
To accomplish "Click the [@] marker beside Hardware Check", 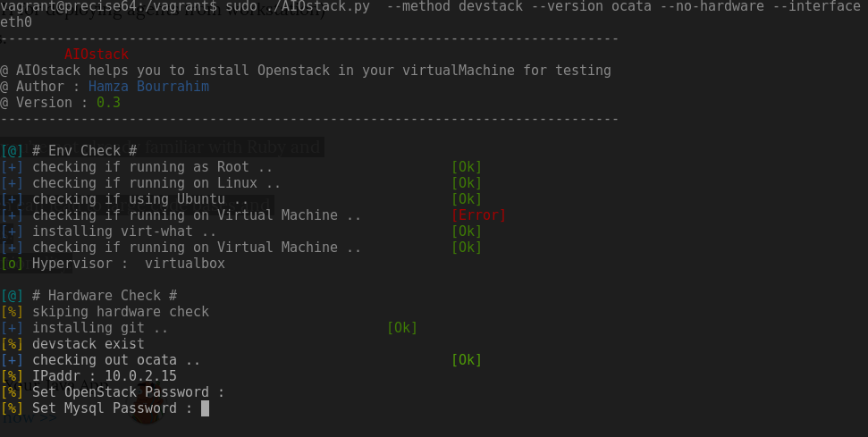I will tap(12, 296).
